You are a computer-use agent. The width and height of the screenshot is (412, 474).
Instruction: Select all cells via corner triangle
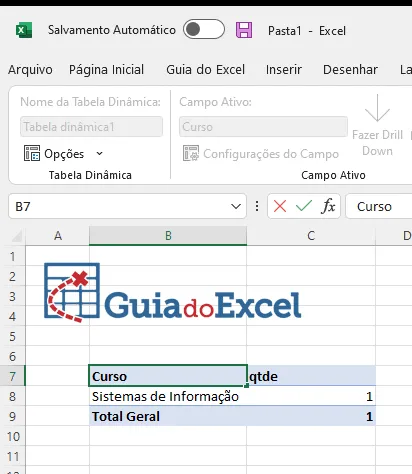click(17, 236)
